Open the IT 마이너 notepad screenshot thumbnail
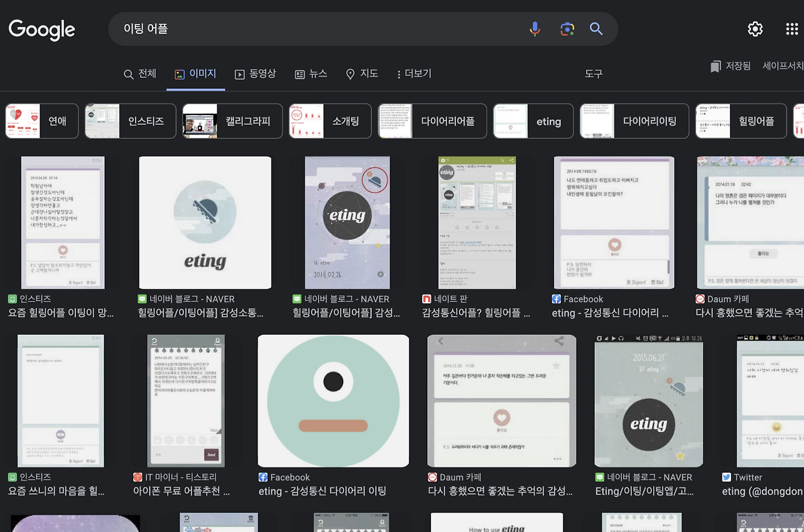The image size is (804, 532). [x=185, y=401]
